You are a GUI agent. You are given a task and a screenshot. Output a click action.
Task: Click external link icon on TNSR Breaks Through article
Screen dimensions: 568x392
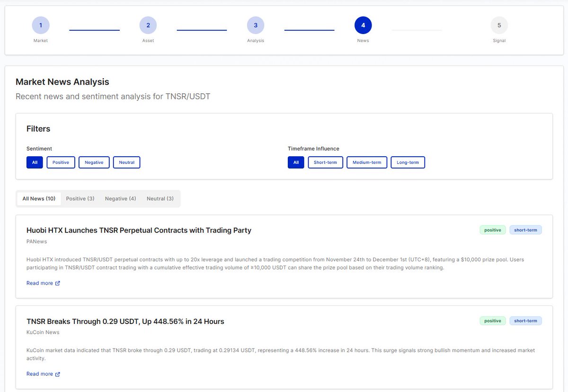(x=58, y=374)
